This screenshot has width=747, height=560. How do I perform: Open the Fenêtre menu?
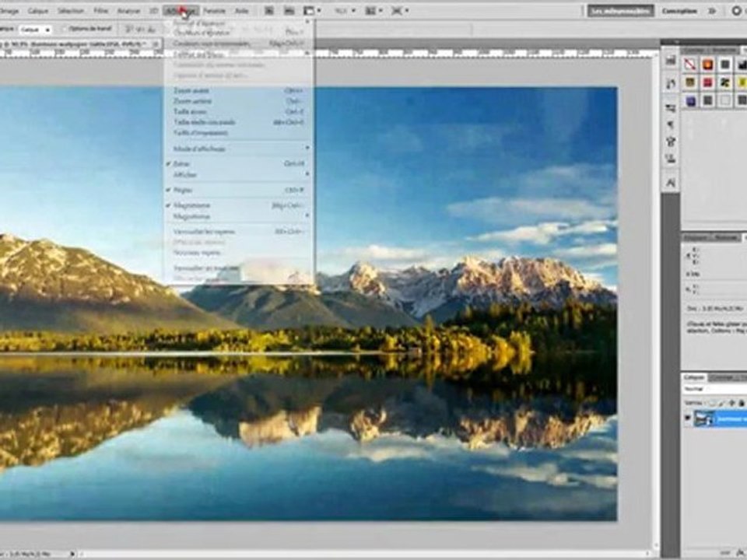(215, 10)
